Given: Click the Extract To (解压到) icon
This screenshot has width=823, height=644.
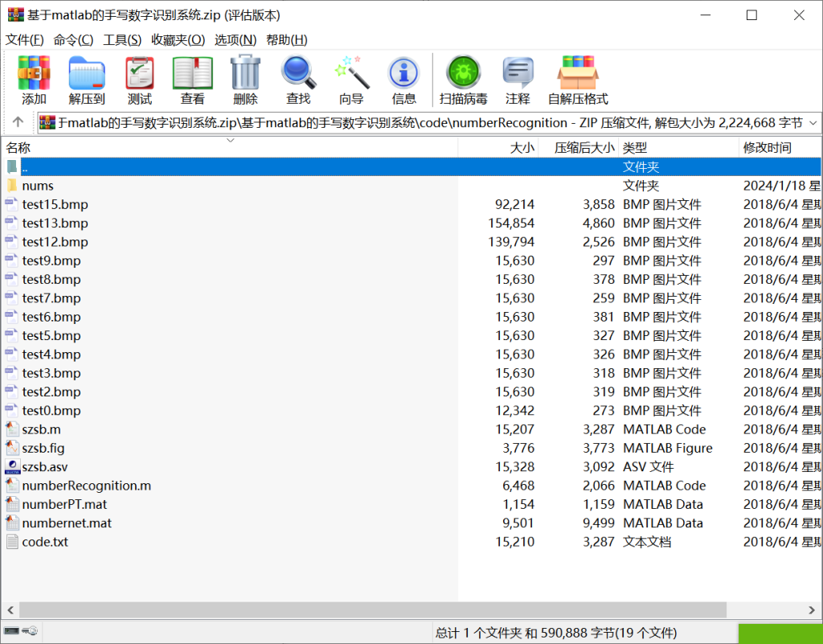Looking at the screenshot, I should pos(87,80).
